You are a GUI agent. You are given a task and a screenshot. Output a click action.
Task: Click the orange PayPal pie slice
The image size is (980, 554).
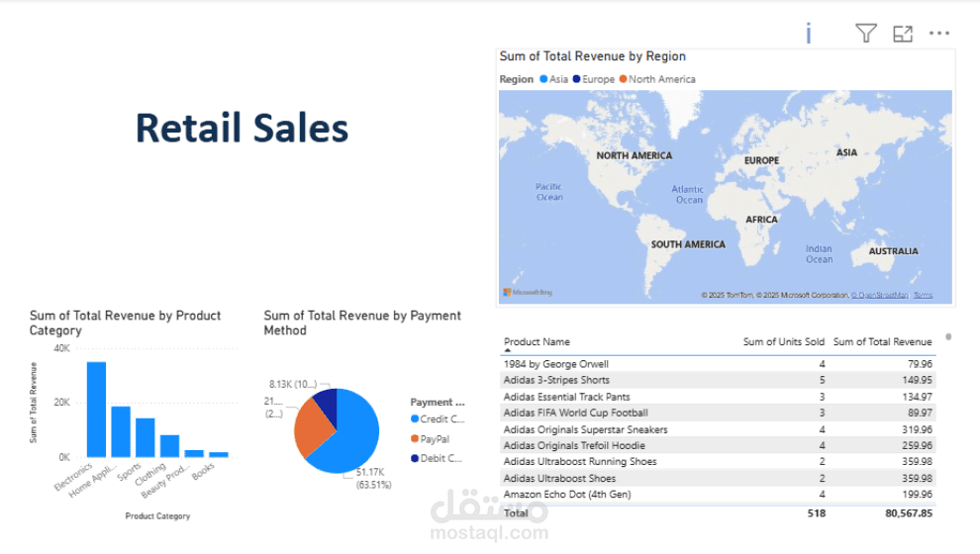(311, 427)
